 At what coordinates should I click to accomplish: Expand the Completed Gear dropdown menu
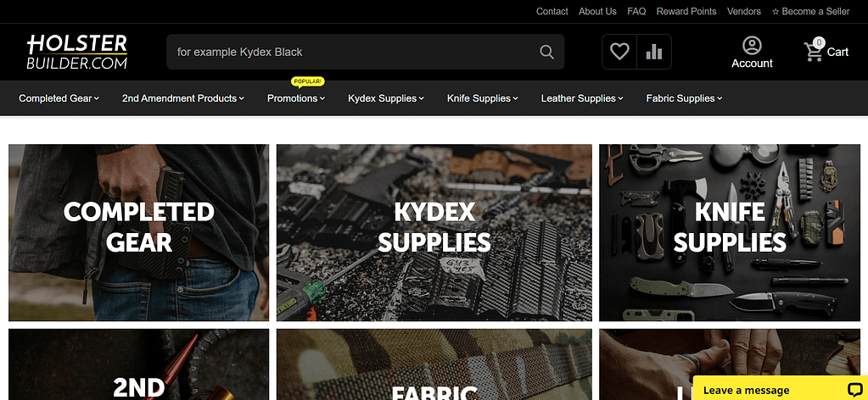pyautogui.click(x=59, y=98)
